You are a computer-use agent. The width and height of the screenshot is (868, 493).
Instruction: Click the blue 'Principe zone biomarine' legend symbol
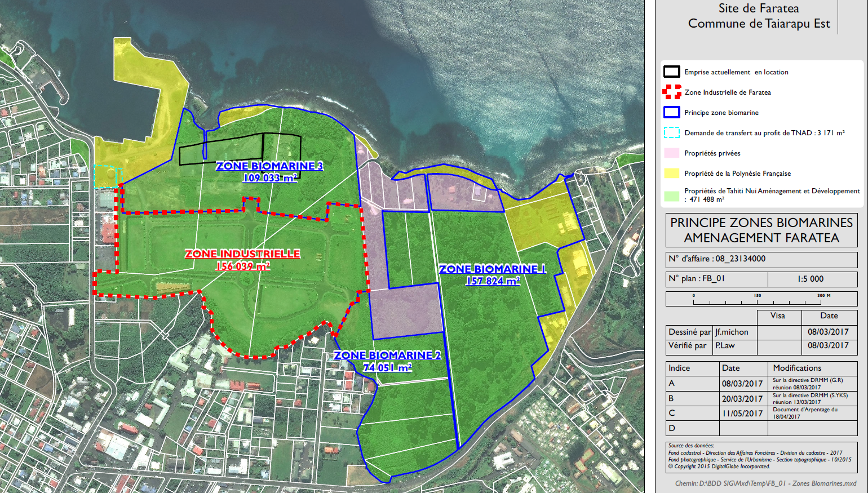(x=671, y=112)
